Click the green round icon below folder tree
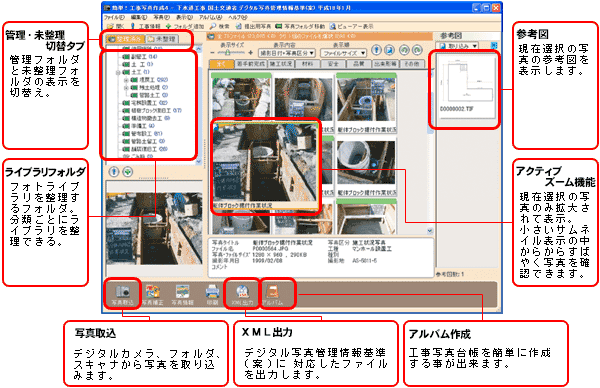The width and height of the screenshot is (600, 388). [127, 172]
